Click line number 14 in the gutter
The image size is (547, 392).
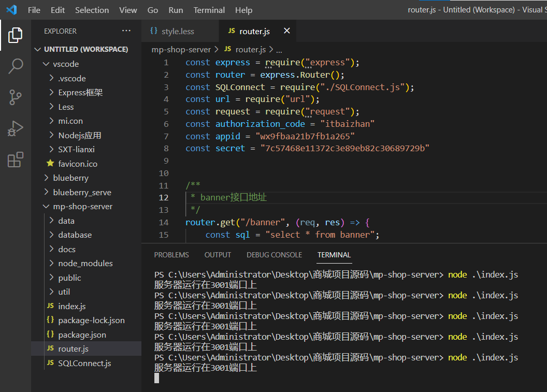[164, 222]
